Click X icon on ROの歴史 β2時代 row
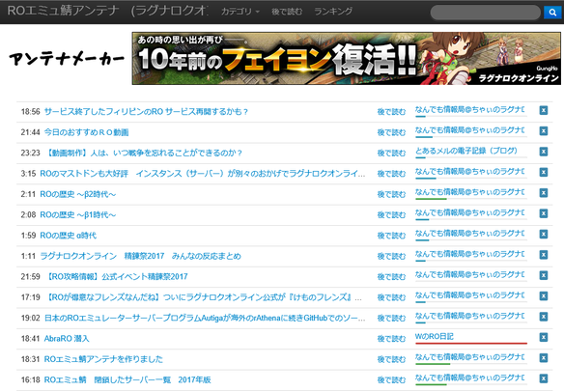 click(x=544, y=193)
